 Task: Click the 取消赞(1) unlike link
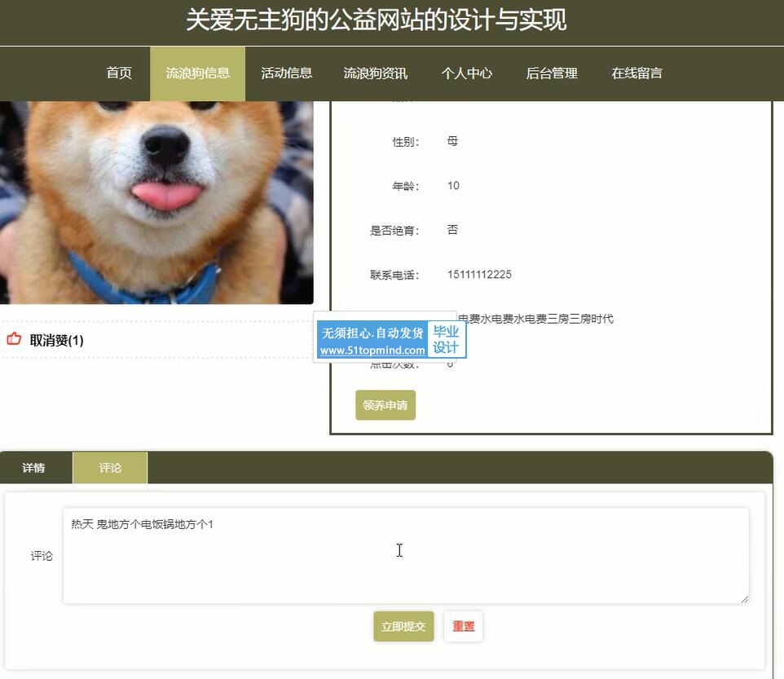(56, 340)
